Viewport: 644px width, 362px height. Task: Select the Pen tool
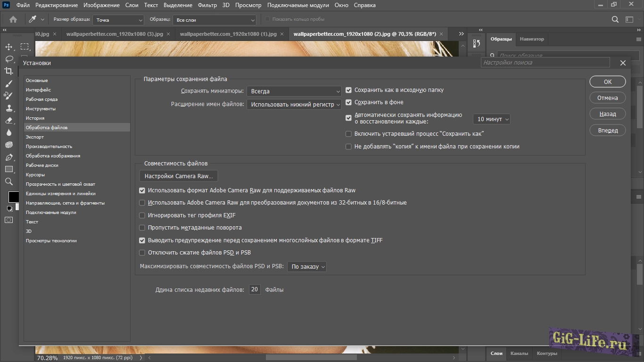pyautogui.click(x=8, y=157)
